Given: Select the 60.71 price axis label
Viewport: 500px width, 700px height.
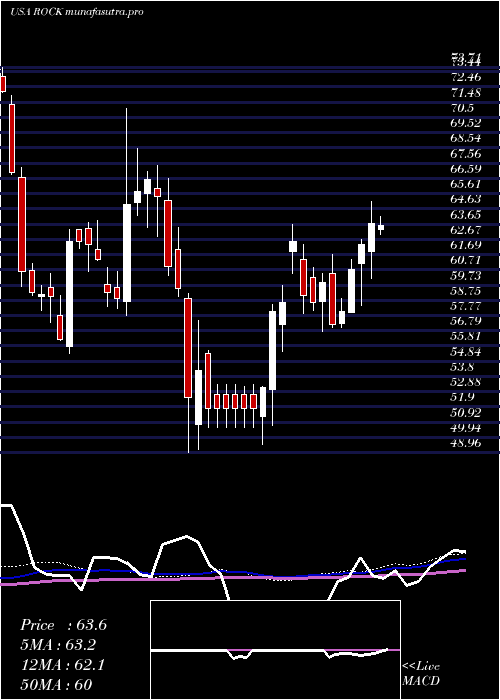Looking at the screenshot, I should point(466,260).
